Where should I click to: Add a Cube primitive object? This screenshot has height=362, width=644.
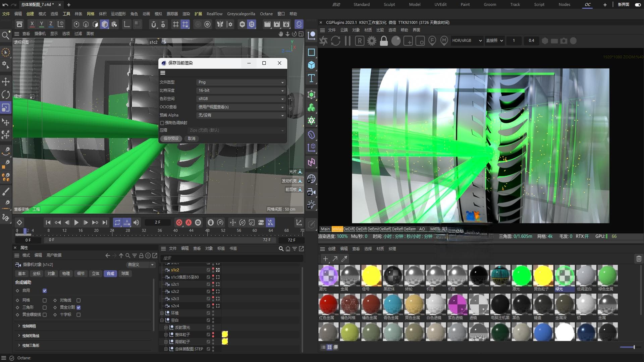tap(311, 65)
